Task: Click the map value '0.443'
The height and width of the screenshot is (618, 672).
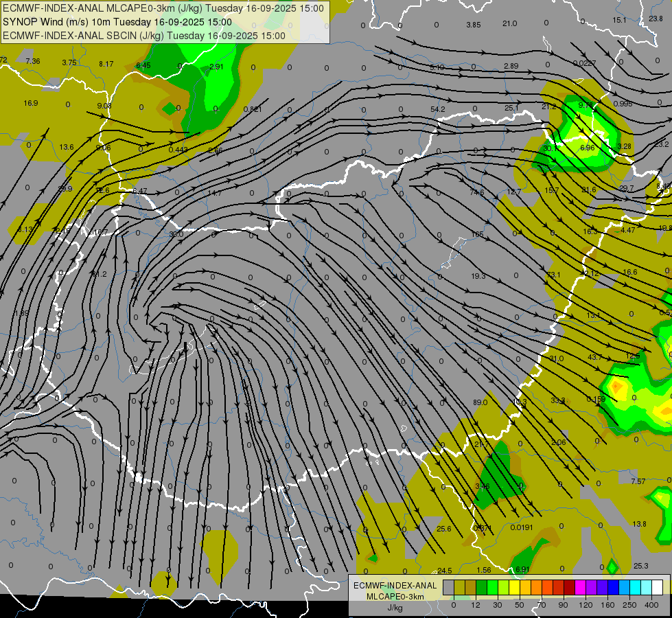Action: coord(178,150)
